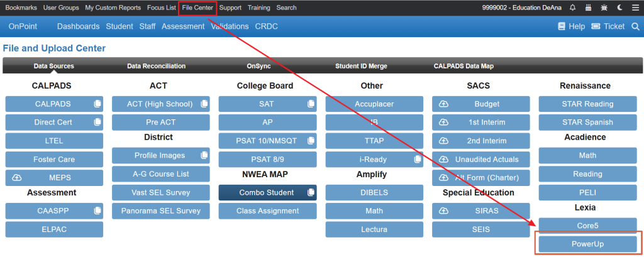Click the birthday cake icon
Viewport: 644px width, 257px height.
pyautogui.click(x=589, y=8)
